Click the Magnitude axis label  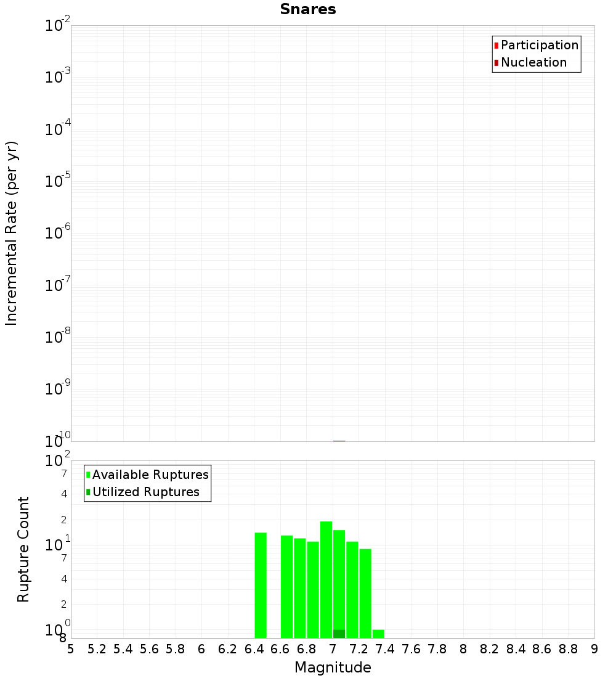click(x=333, y=667)
